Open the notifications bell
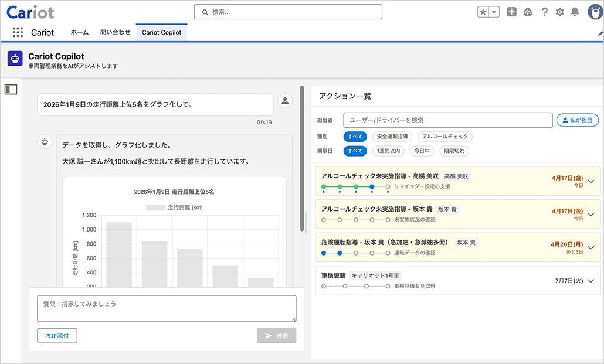Image resolution: width=604 pixels, height=364 pixels. 575,12
